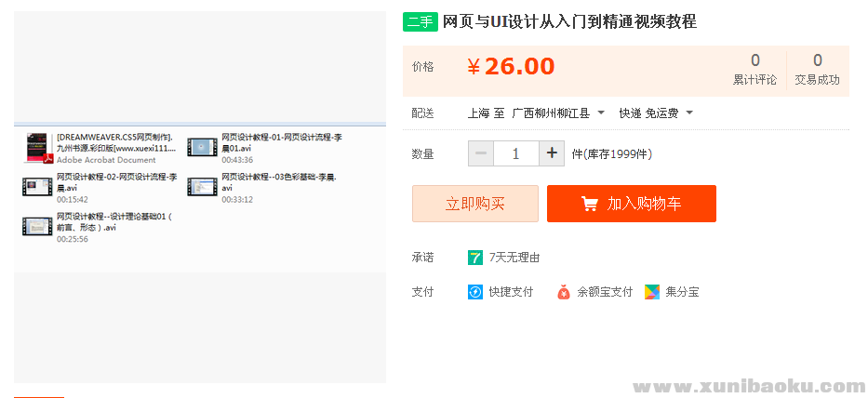
Task: Open the 交易成功 transactions count
Action: tap(817, 70)
